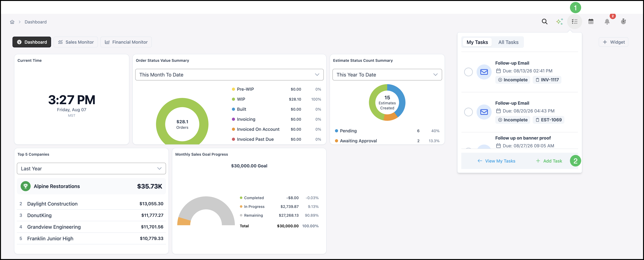Mark the INV-1117 Follow-up Email task complete
The height and width of the screenshot is (260, 644).
tap(468, 72)
